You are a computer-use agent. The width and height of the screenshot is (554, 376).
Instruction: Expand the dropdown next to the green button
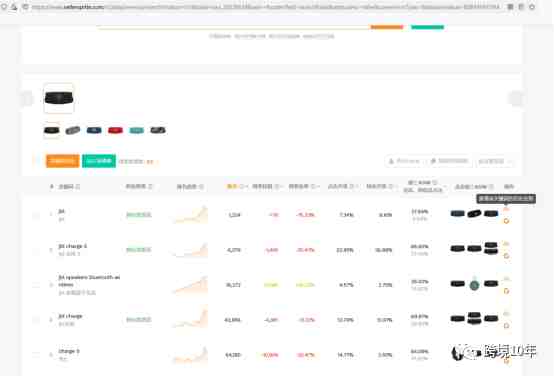[x=137, y=161]
